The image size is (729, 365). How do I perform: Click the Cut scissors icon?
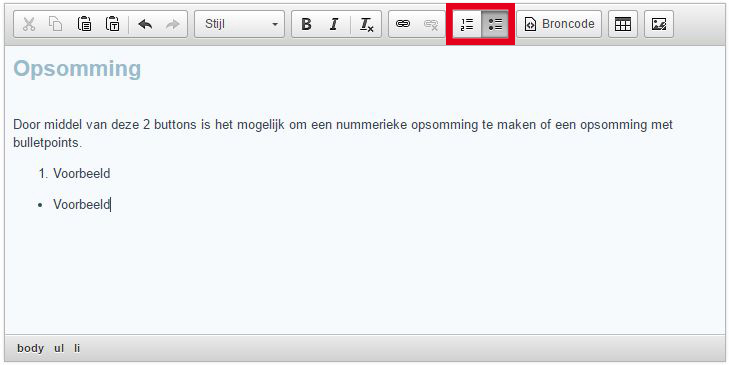click(x=29, y=24)
